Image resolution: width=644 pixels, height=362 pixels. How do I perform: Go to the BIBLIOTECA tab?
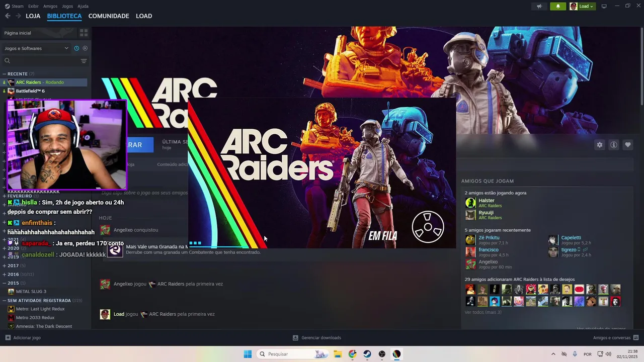(64, 16)
